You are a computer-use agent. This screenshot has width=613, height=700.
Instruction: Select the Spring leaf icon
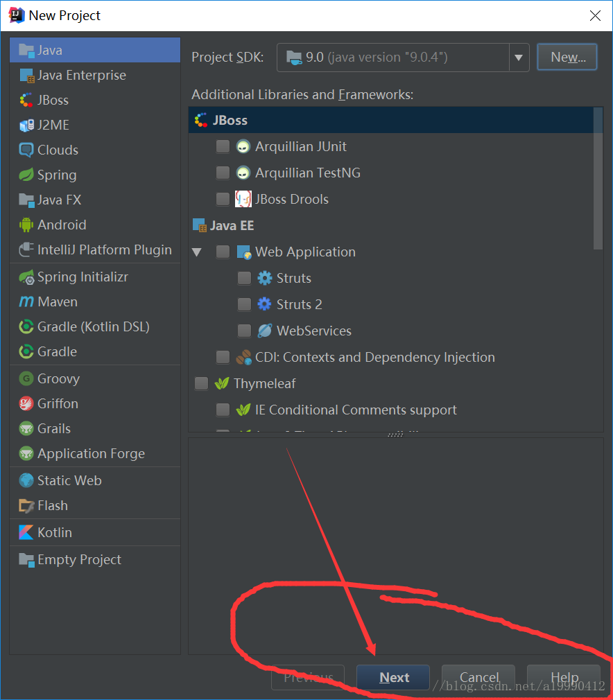tap(26, 175)
